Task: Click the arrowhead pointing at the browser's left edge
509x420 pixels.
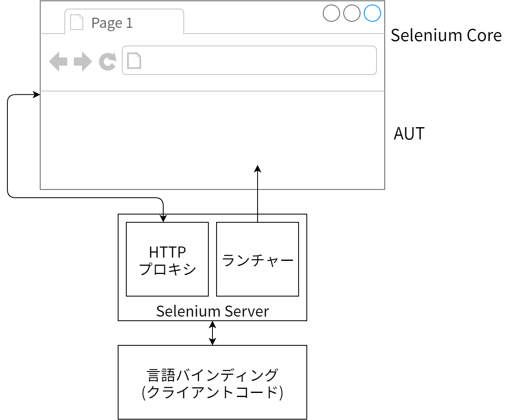Action: pyautogui.click(x=37, y=95)
